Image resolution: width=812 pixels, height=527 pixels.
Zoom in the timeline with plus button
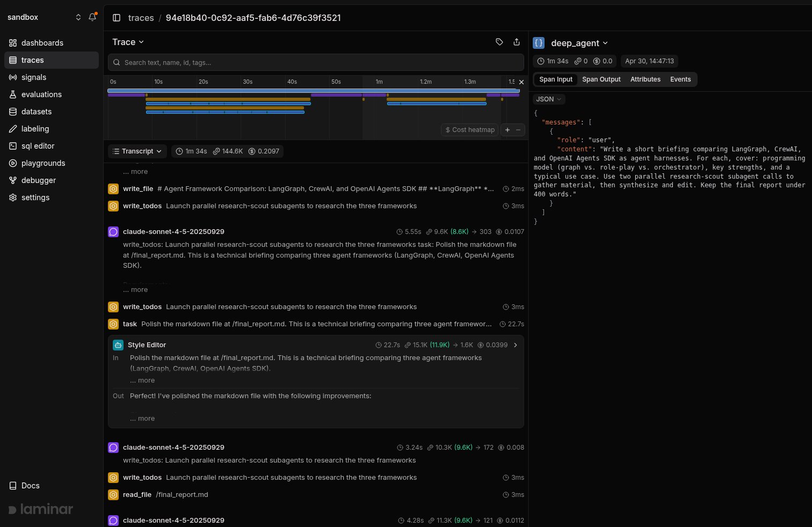[508, 130]
